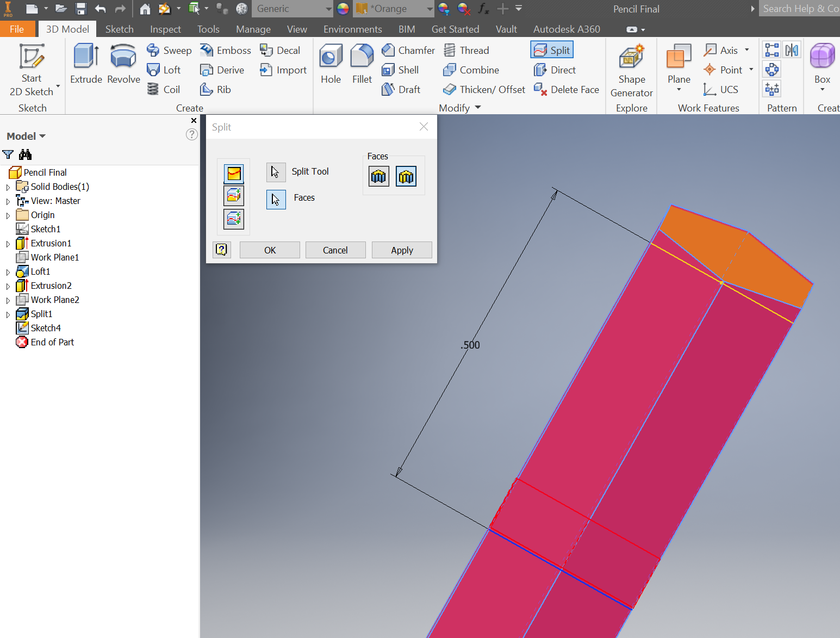The width and height of the screenshot is (840, 638).
Task: Open the Environments ribbon tab
Action: [352, 29]
